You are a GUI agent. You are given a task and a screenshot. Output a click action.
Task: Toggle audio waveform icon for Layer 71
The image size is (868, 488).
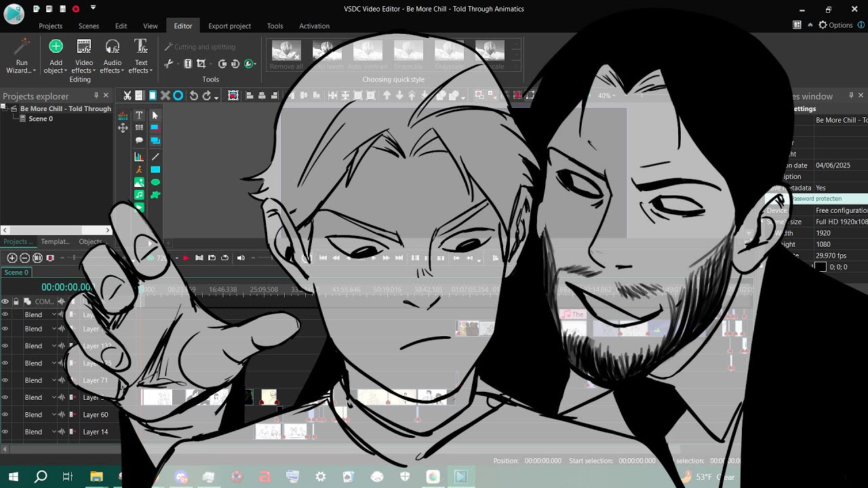click(61, 380)
